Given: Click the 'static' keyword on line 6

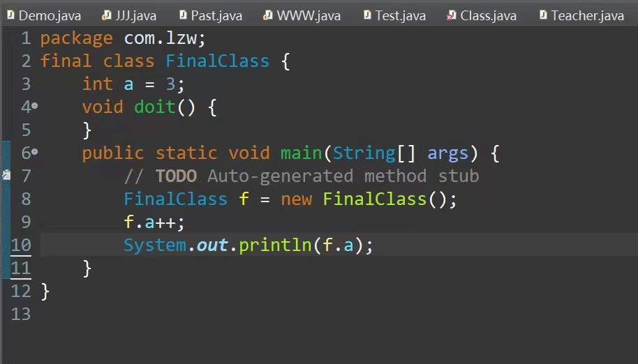Looking at the screenshot, I should pos(186,153).
